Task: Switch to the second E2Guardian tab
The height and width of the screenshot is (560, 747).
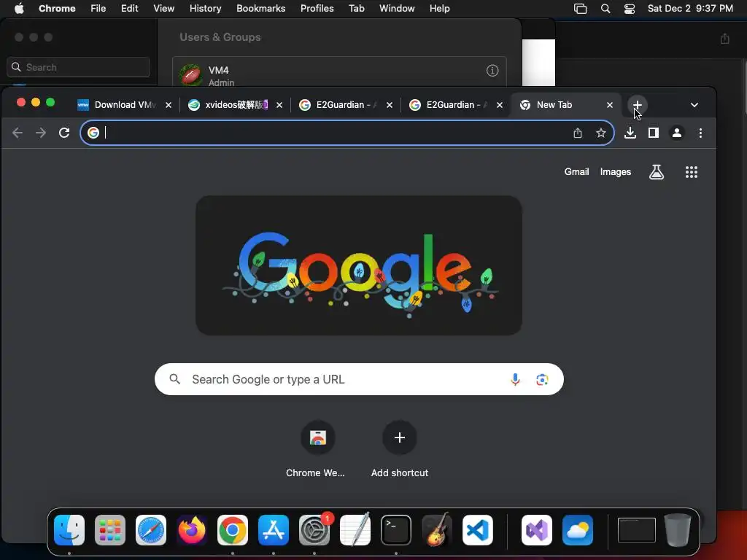Action: (457, 105)
